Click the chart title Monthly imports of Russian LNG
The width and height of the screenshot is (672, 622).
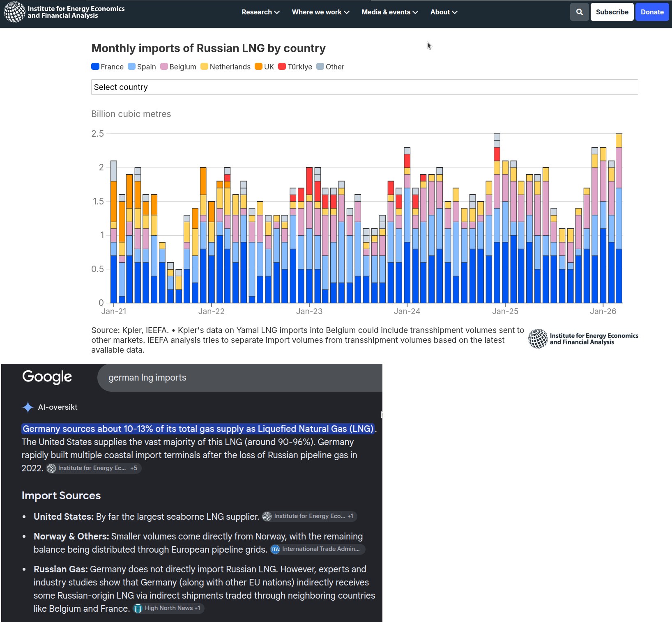208,48
